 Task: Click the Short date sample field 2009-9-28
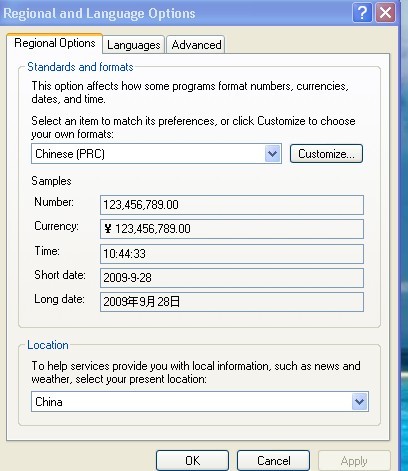point(232,278)
